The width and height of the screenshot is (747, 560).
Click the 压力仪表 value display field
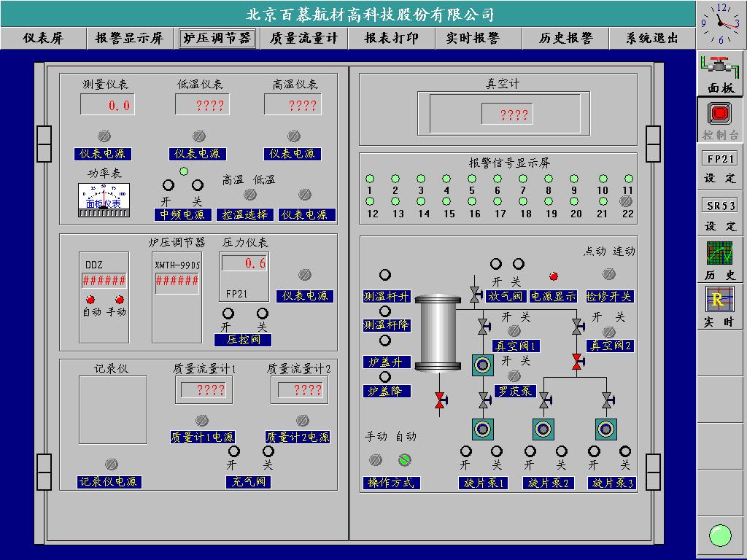click(x=245, y=263)
